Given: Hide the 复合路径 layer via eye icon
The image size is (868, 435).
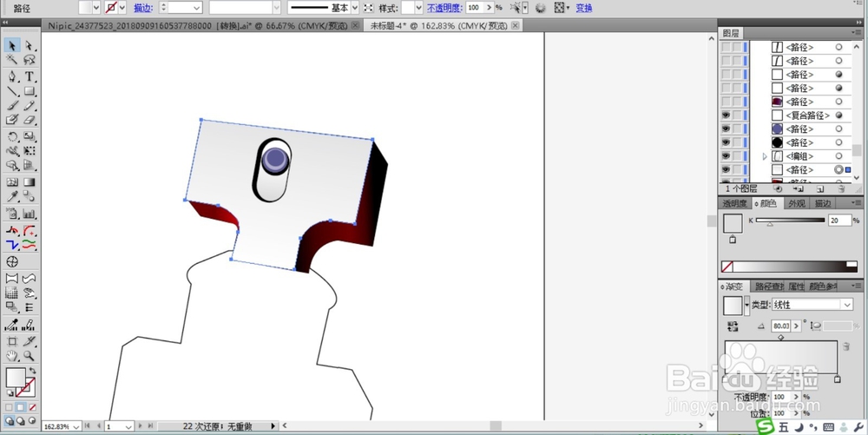Looking at the screenshot, I should [726, 115].
